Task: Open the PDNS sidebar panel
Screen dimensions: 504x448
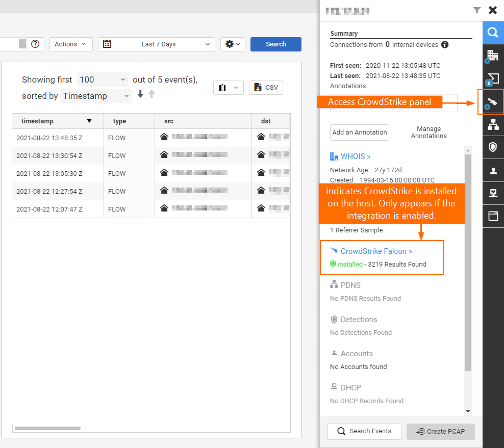Action: [x=493, y=124]
